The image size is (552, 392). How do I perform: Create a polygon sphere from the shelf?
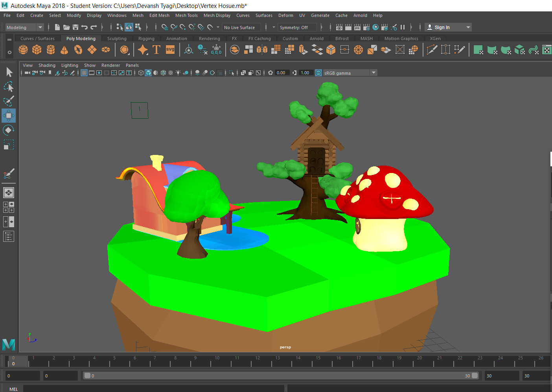[x=23, y=50]
